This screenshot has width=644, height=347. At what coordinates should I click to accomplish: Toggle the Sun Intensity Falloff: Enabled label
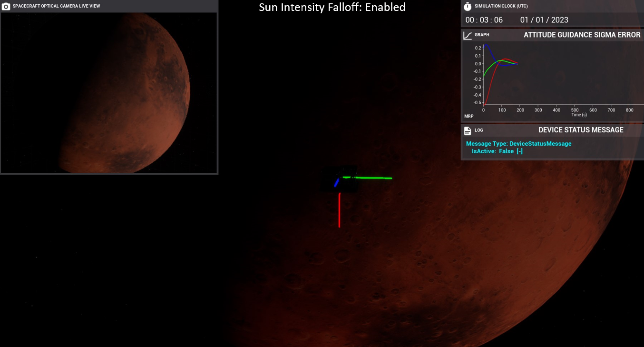point(332,7)
